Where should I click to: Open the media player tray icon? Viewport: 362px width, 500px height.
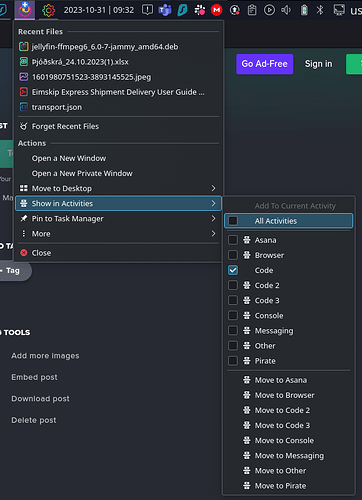point(269,10)
